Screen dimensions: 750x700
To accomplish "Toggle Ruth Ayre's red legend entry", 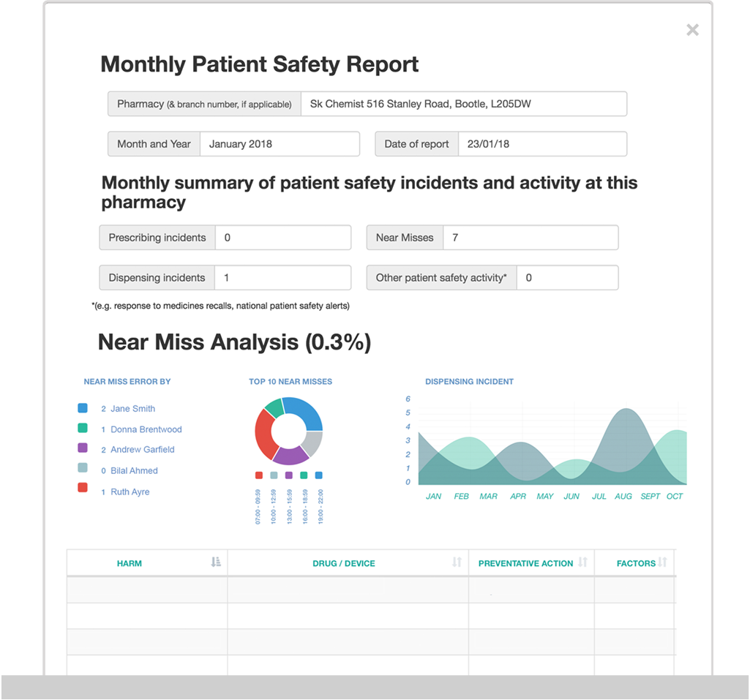I will click(x=82, y=486).
